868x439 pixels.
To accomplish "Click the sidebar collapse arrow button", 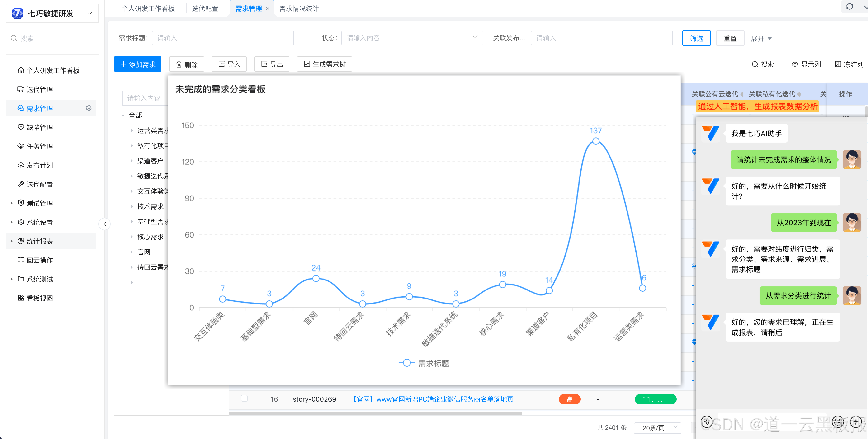I will pos(104,224).
